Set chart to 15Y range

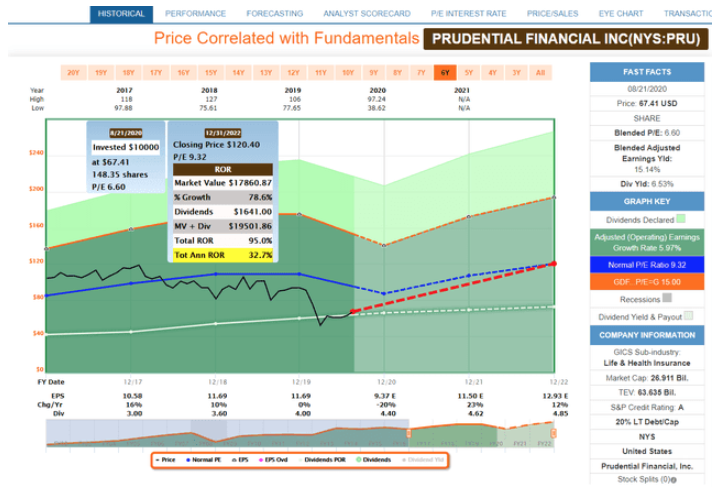click(x=211, y=73)
